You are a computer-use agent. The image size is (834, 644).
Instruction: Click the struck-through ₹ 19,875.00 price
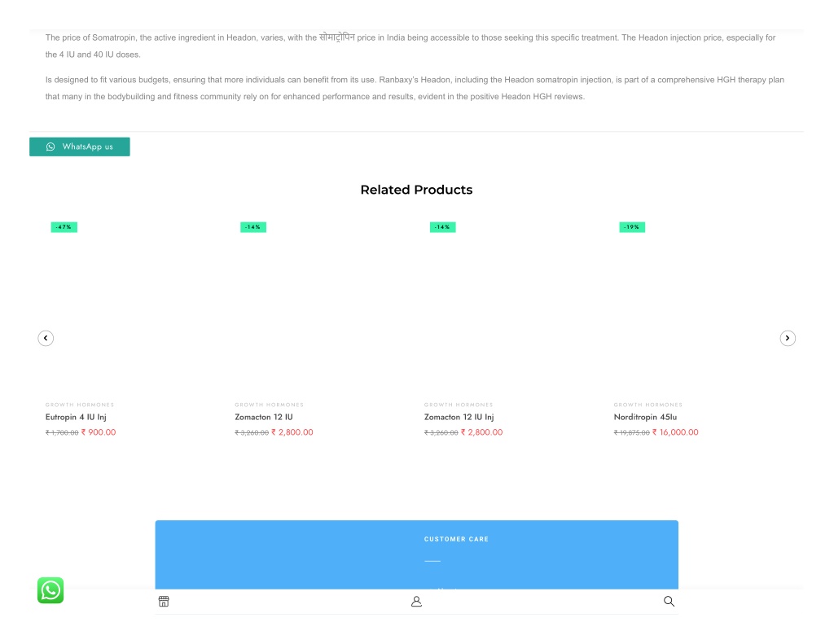point(631,433)
